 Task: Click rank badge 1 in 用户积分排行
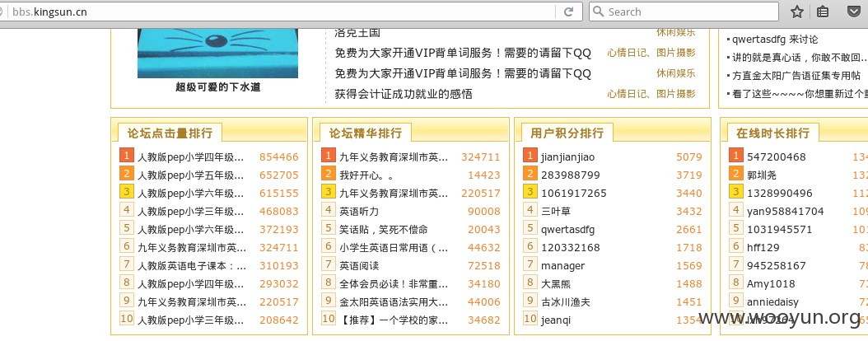click(530, 156)
